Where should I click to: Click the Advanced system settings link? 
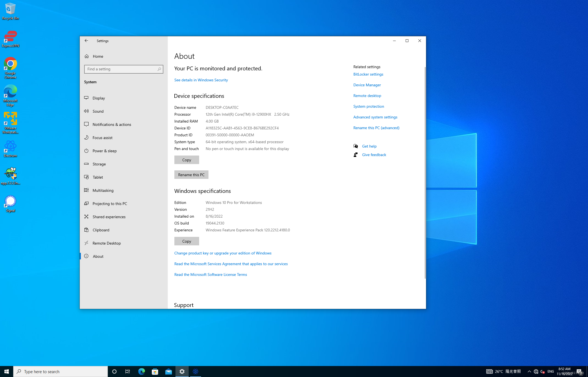[375, 117]
